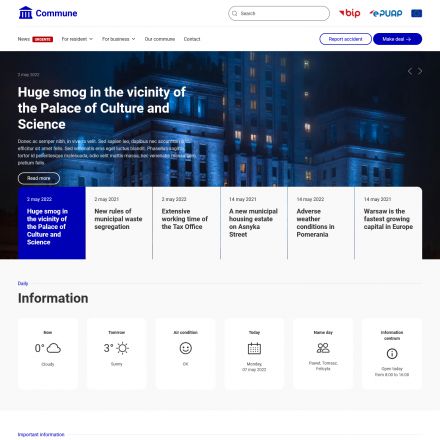Image resolution: width=440 pixels, height=440 pixels.
Task: Click the Make deal button
Action: [397, 39]
